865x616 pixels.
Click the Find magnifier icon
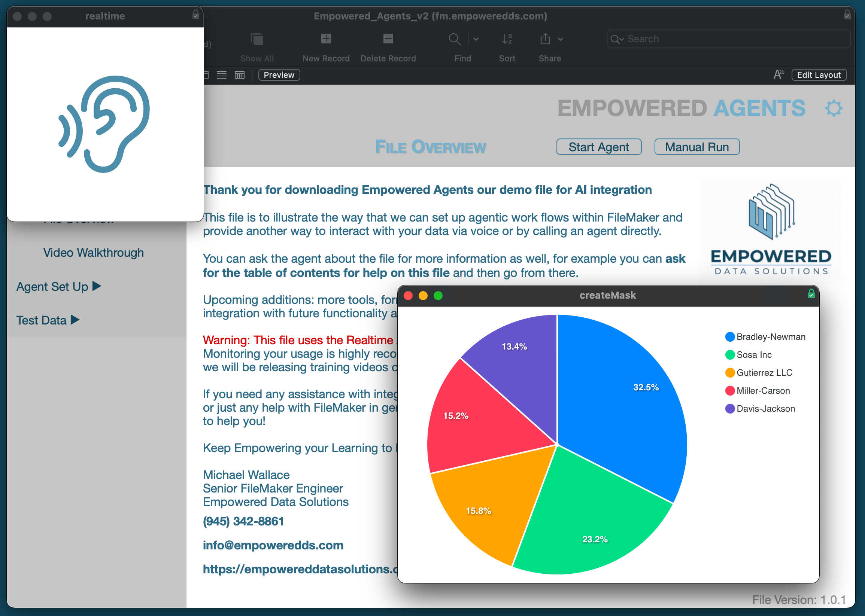coord(454,39)
